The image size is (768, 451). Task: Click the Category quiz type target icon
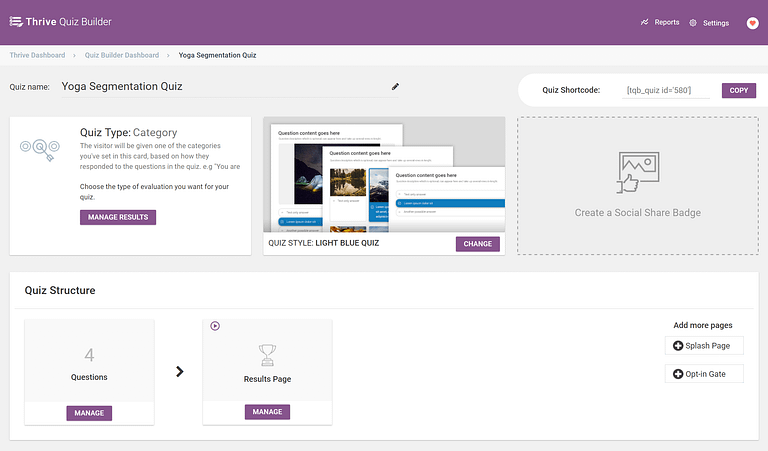[x=40, y=149]
